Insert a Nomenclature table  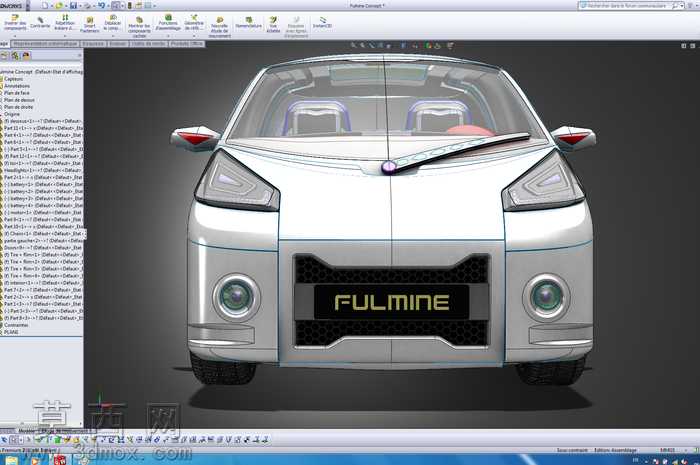coord(249,22)
